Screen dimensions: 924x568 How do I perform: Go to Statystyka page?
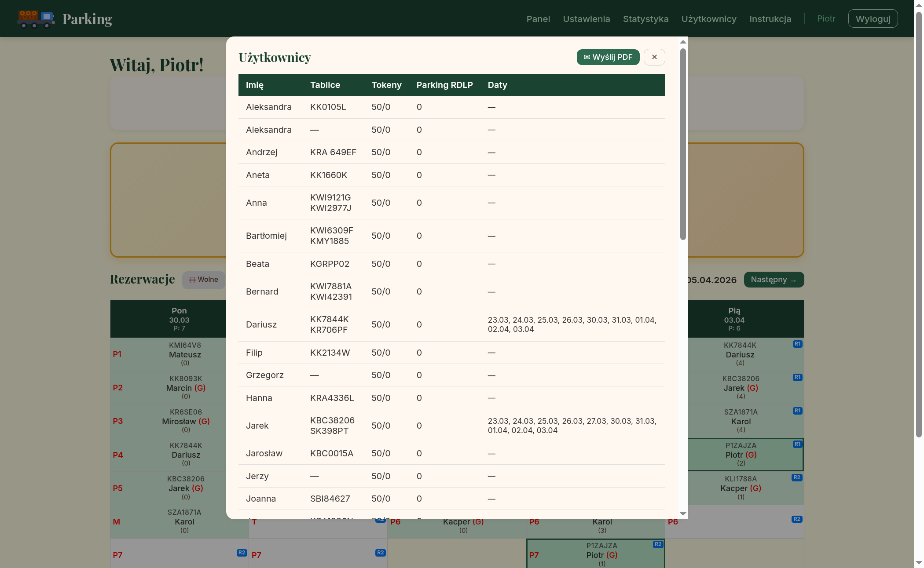click(x=645, y=19)
